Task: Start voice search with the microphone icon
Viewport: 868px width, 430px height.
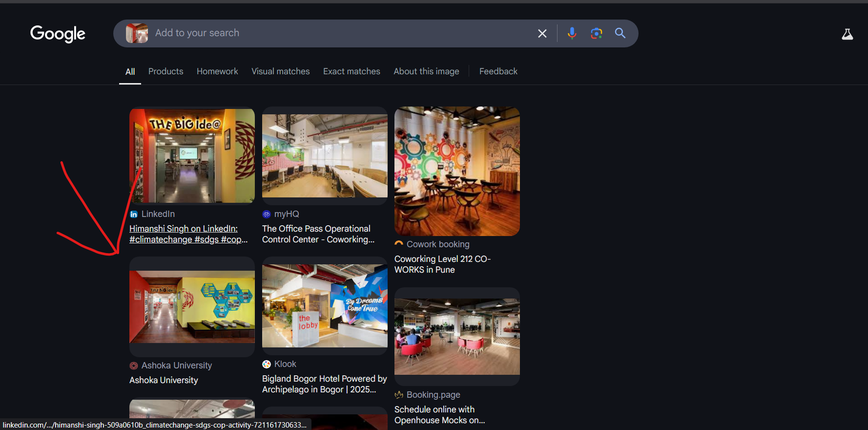Action: point(572,33)
